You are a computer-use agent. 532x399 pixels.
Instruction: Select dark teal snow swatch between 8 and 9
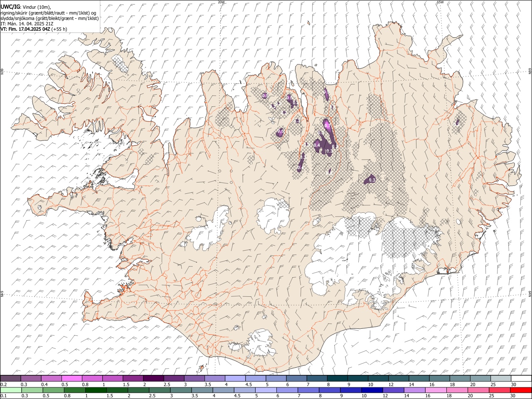[337, 378]
